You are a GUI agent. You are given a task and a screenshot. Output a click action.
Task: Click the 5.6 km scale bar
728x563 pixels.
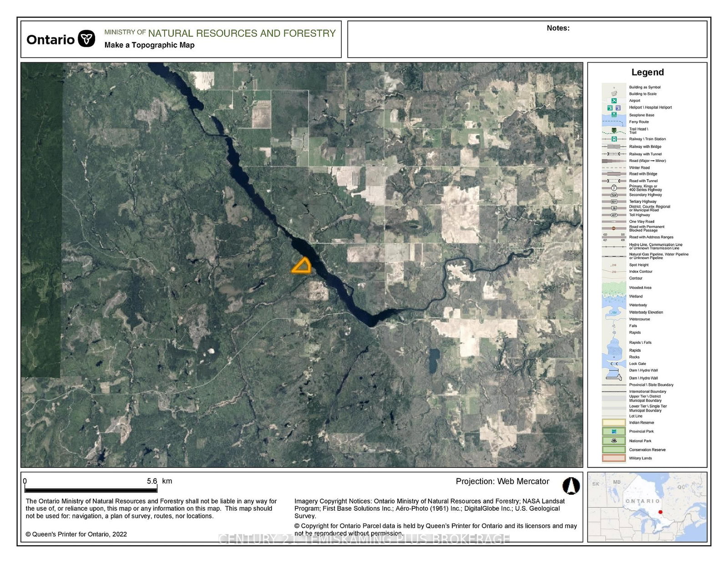(x=91, y=490)
